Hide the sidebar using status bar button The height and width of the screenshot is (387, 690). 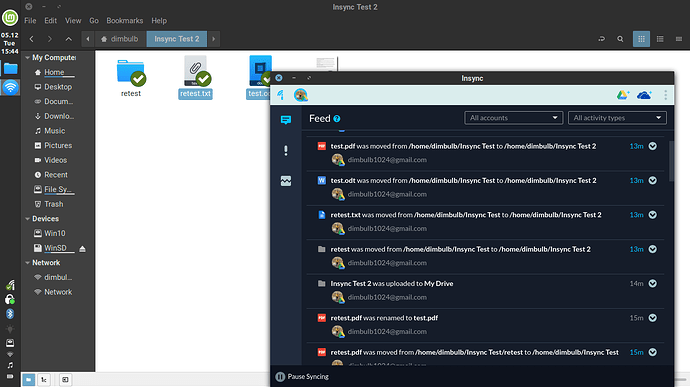(65, 380)
